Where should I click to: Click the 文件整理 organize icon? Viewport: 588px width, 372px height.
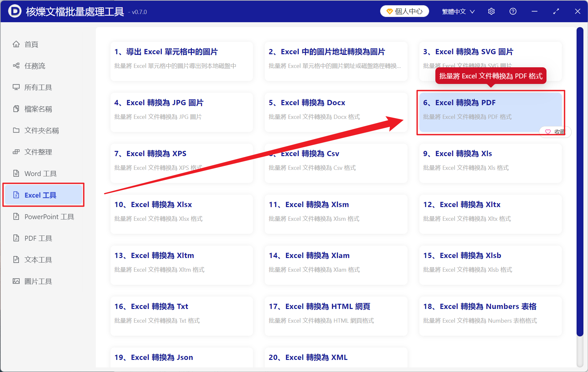pos(16,152)
